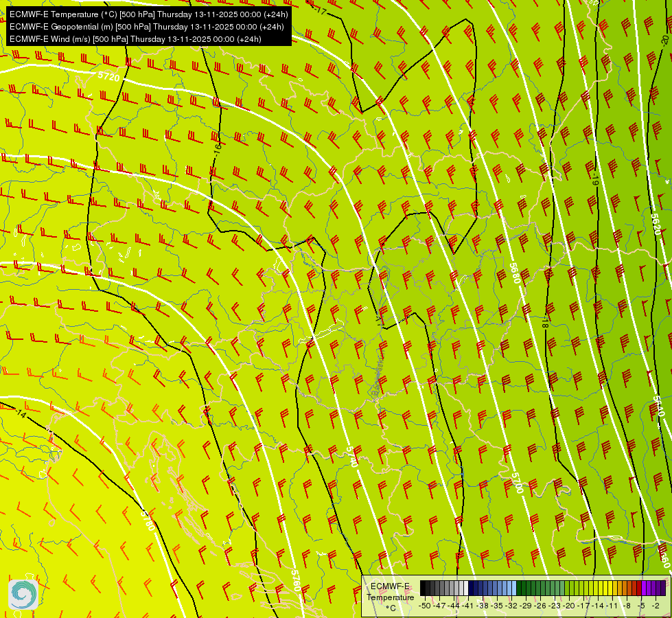Viewport: 672px width, 618px height.
Task: Click the 5700 geopotential contour label
Action: pyautogui.click(x=518, y=482)
